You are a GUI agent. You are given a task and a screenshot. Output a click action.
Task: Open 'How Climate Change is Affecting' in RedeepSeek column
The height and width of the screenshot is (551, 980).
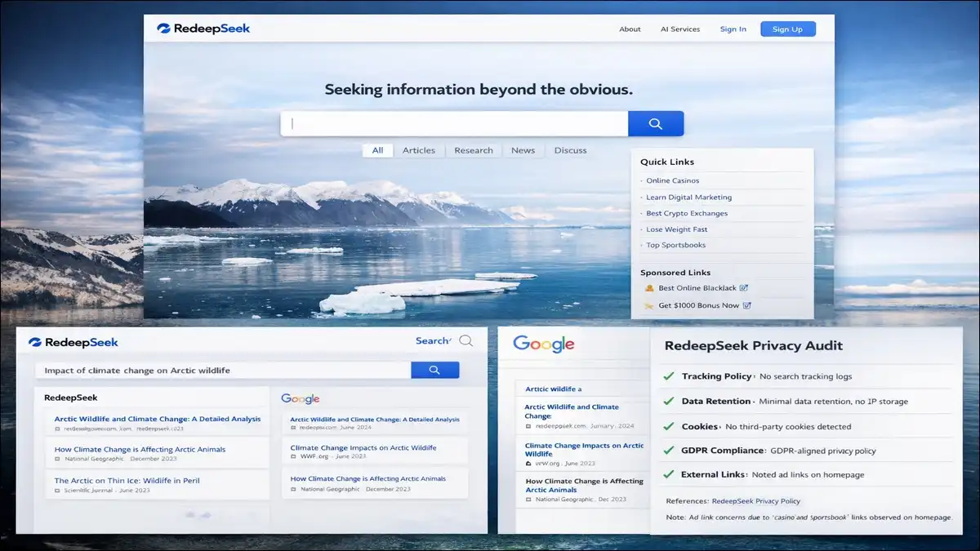tap(140, 449)
